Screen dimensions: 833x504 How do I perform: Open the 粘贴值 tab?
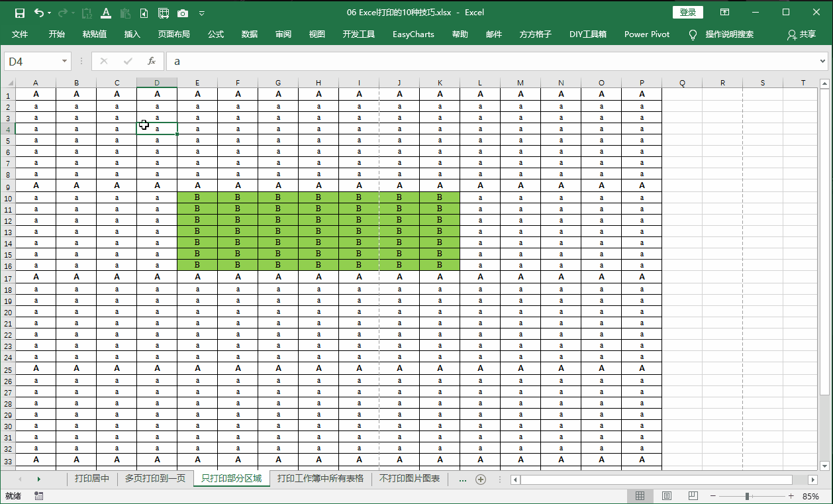pos(95,34)
